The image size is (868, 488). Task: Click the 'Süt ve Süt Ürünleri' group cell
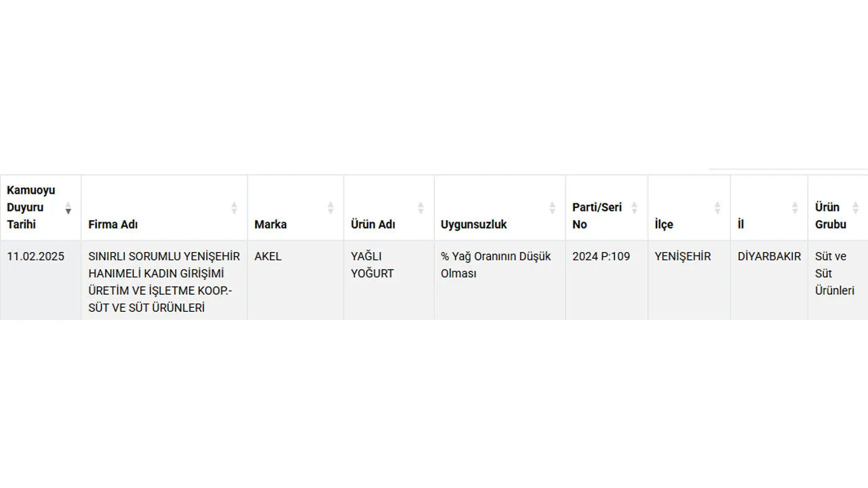click(834, 274)
